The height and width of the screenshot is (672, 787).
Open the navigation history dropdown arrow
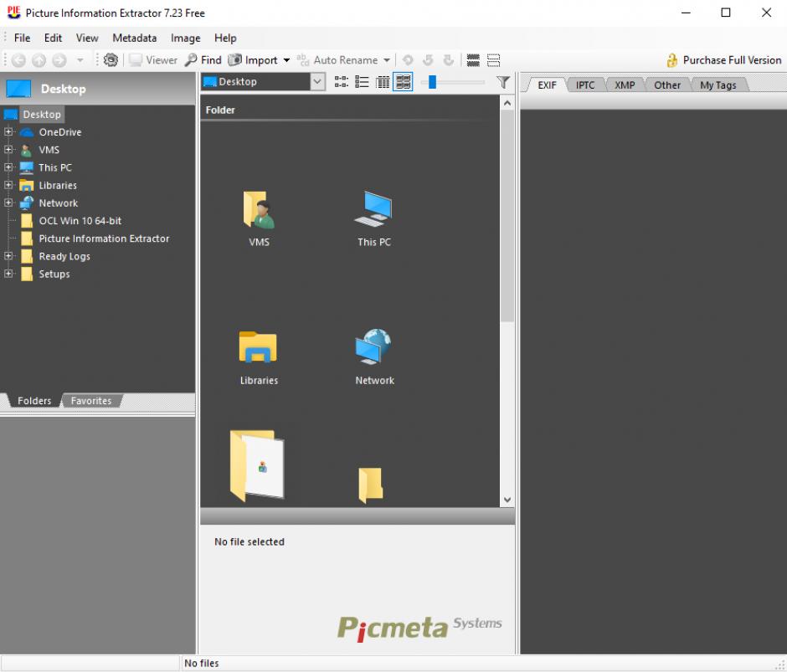point(80,60)
